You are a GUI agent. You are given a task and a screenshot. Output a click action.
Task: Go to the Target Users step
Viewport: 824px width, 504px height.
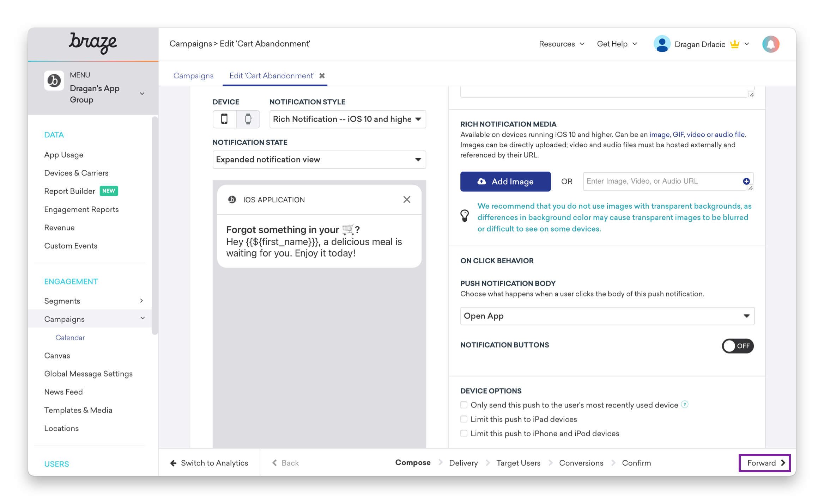(518, 463)
